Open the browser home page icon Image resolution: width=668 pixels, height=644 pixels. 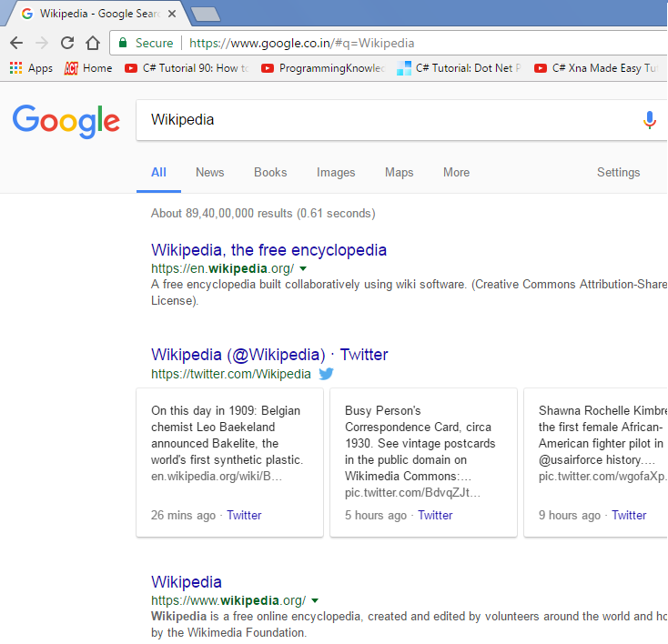click(93, 43)
